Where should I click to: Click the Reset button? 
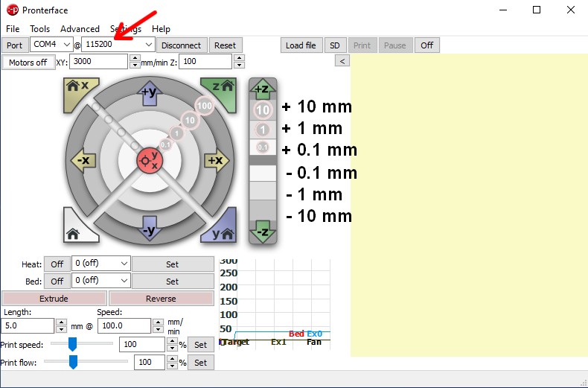tap(225, 45)
